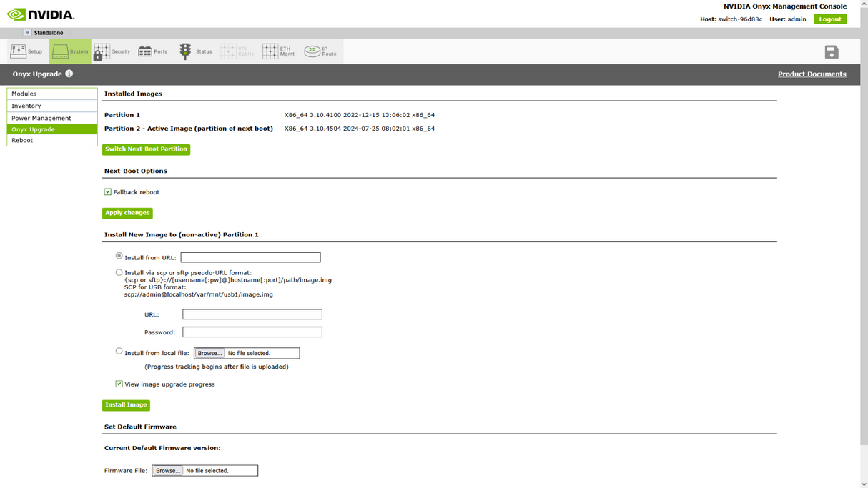This screenshot has height=488, width=868.
Task: Select Onyx Upgrade in side menu
Action: 52,129
